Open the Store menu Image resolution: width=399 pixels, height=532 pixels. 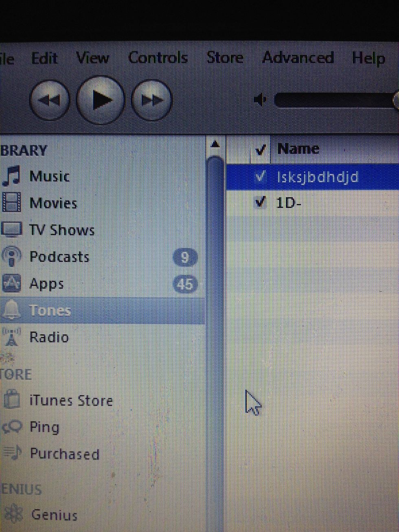pyautogui.click(x=225, y=58)
